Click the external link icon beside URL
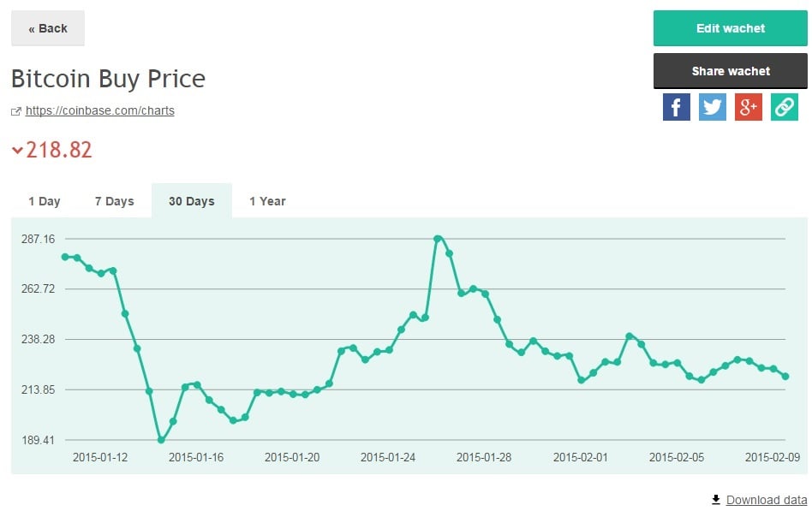 click(x=16, y=111)
